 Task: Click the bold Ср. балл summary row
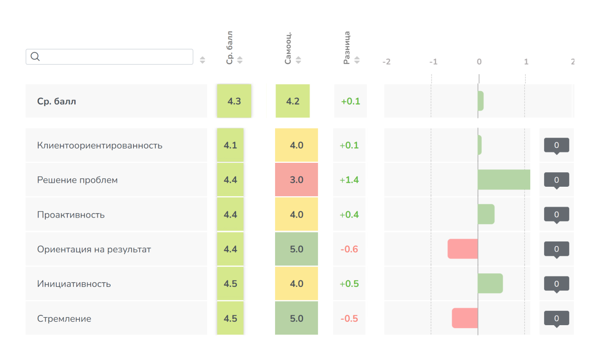[x=57, y=101]
